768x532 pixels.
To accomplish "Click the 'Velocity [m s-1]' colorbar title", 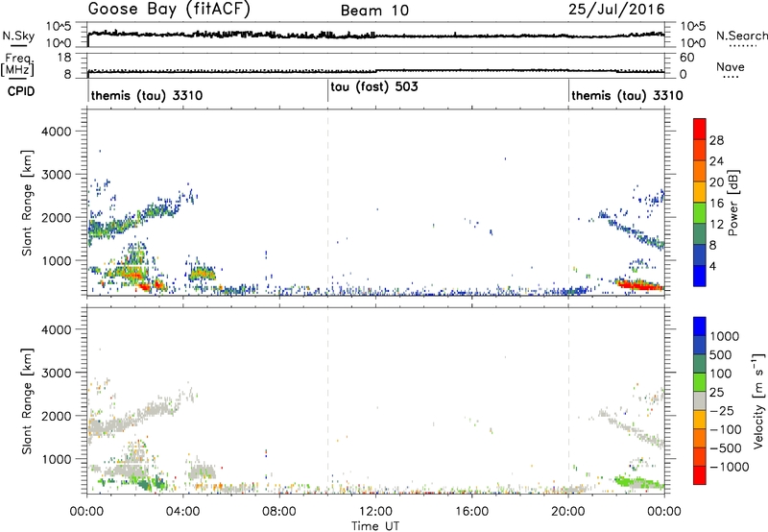I will click(758, 400).
